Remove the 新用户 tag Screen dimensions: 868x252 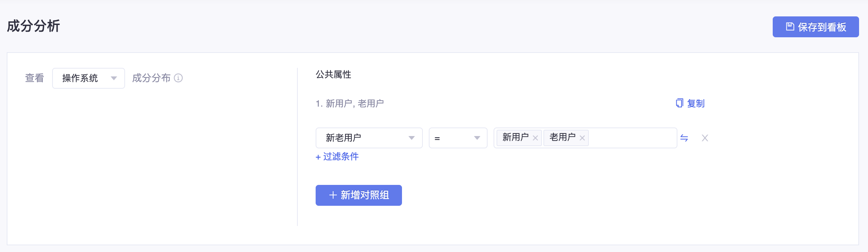pyautogui.click(x=535, y=138)
